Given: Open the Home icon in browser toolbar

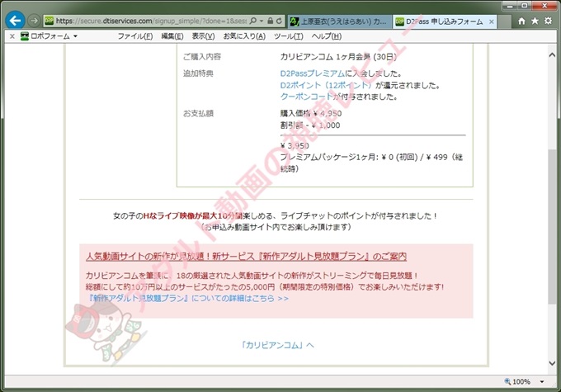Looking at the screenshot, I should pyautogui.click(x=521, y=21).
